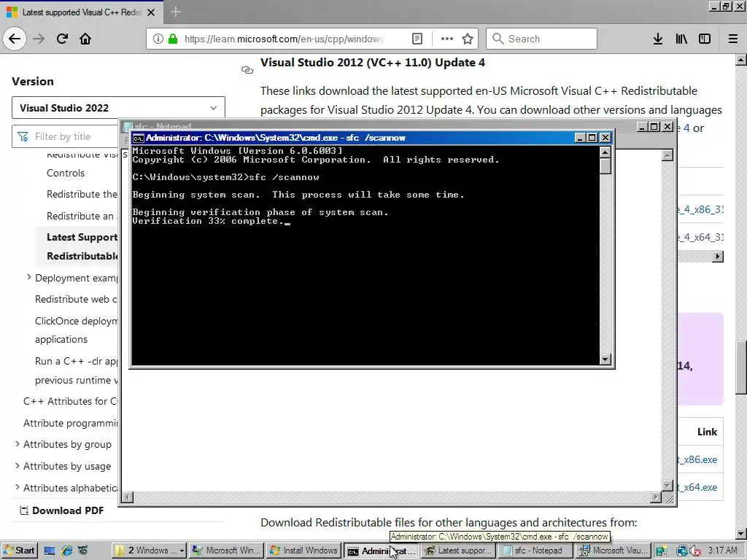This screenshot has width=747, height=560.
Task: Open C++ Attributes sidebar item
Action: pyautogui.click(x=70, y=401)
